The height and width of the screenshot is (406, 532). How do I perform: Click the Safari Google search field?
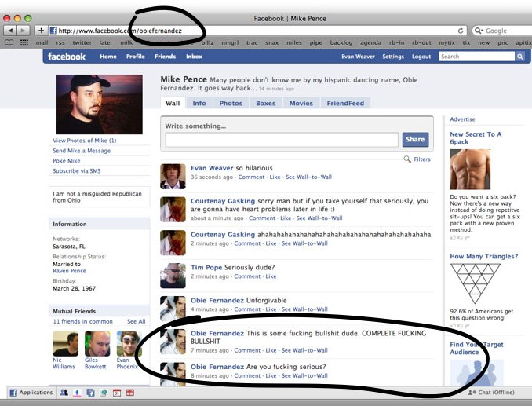click(502, 31)
